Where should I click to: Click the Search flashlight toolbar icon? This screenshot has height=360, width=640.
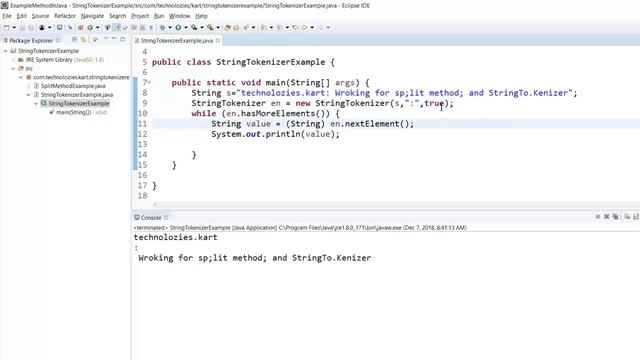click(x=246, y=27)
